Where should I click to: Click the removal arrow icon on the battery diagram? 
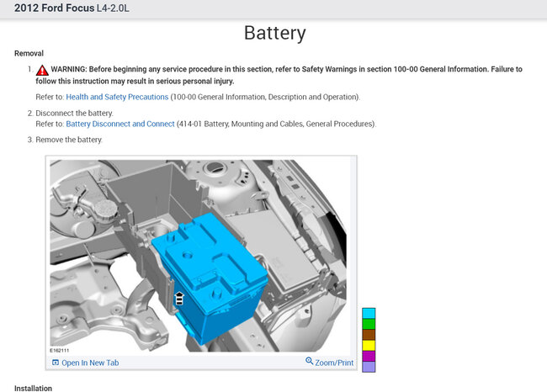coord(179,299)
